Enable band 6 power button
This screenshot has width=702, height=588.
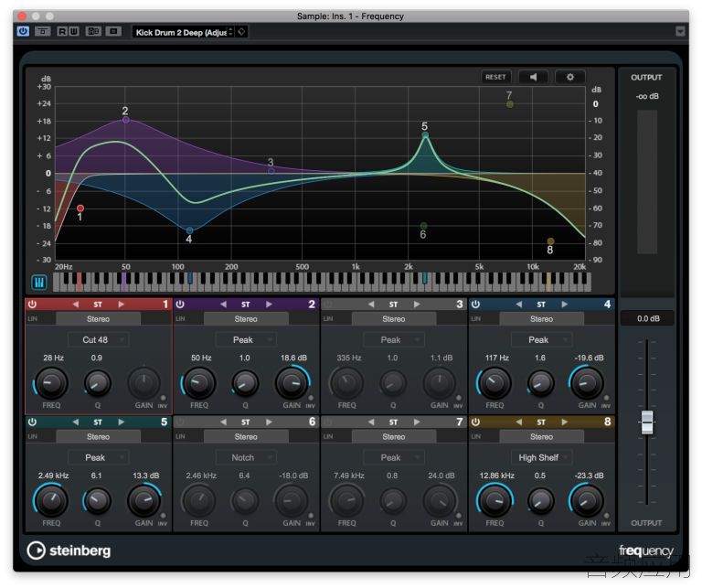tap(180, 422)
